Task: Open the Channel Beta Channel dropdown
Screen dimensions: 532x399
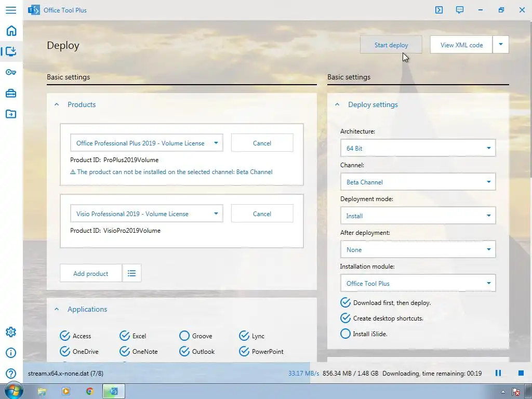Action: point(418,182)
